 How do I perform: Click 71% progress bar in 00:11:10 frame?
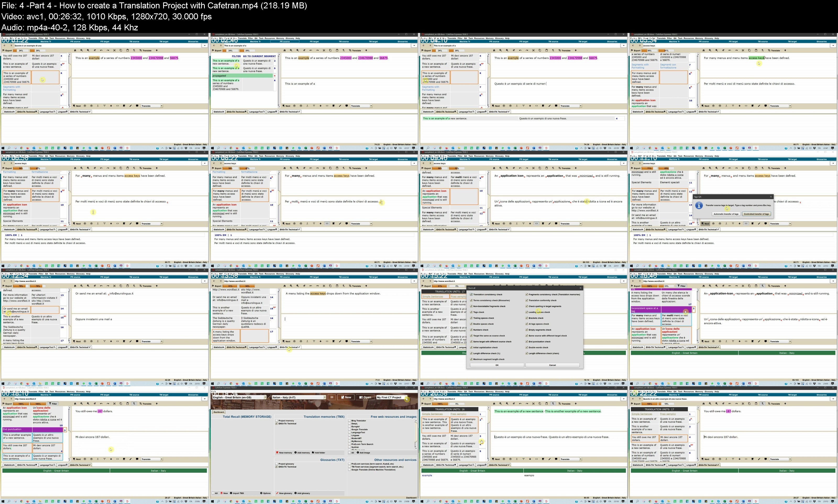tap(649, 168)
